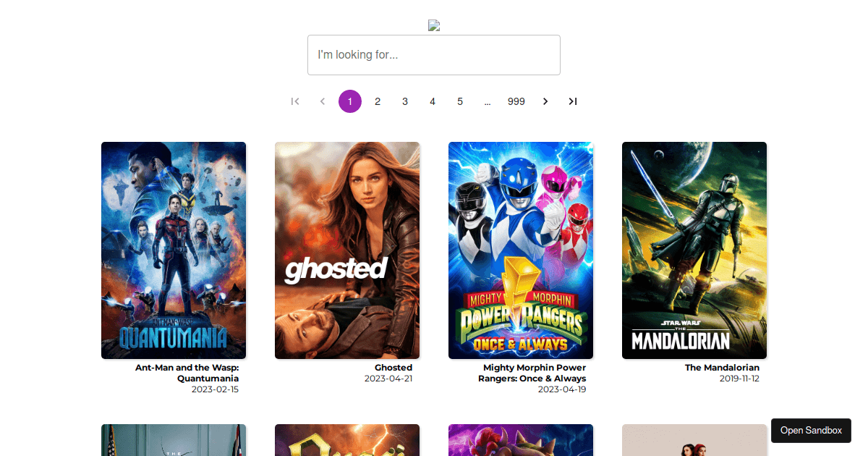This screenshot has width=868, height=456.
Task: Go to the first page via skip-to-start icon
Action: (294, 101)
